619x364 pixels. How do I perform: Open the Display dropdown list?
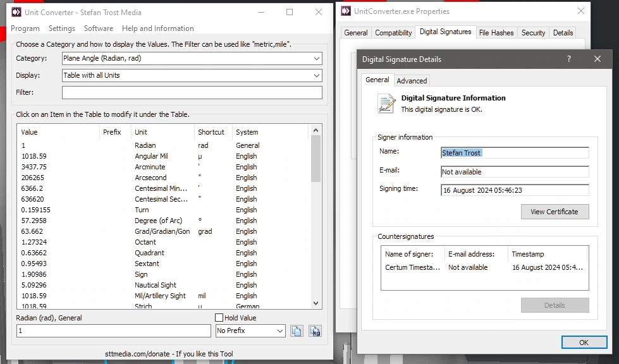[316, 75]
